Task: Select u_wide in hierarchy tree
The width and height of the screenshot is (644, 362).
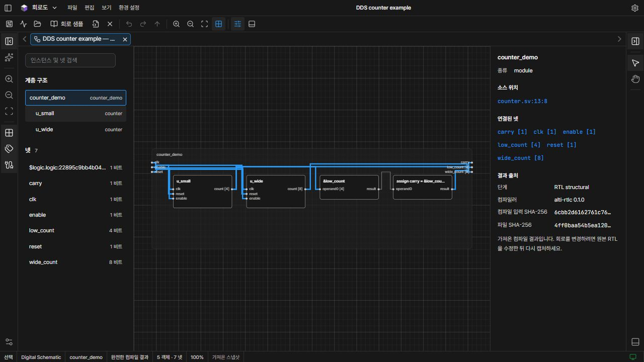Action: 75,130
